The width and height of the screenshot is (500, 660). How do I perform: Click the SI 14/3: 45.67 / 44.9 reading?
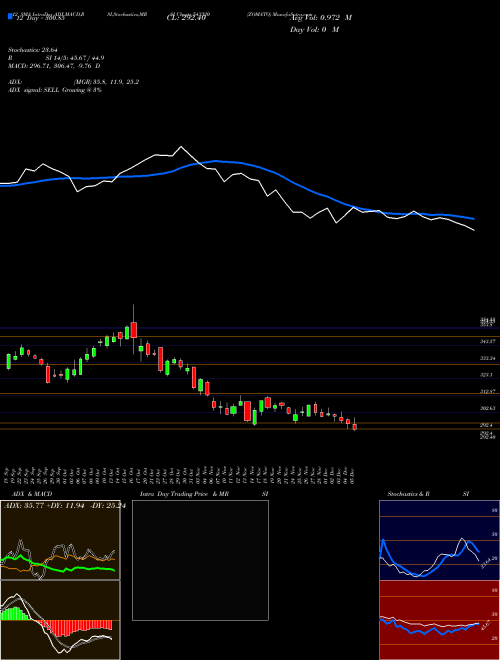point(75,59)
